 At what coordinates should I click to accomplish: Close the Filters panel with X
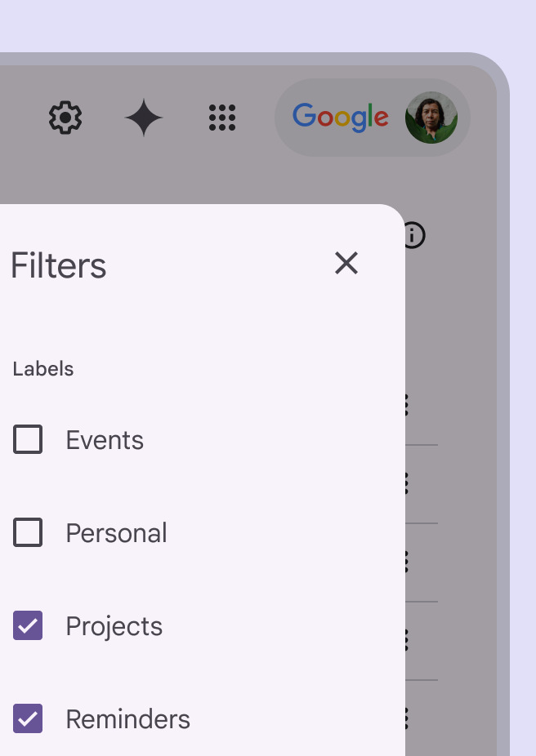[x=346, y=263]
